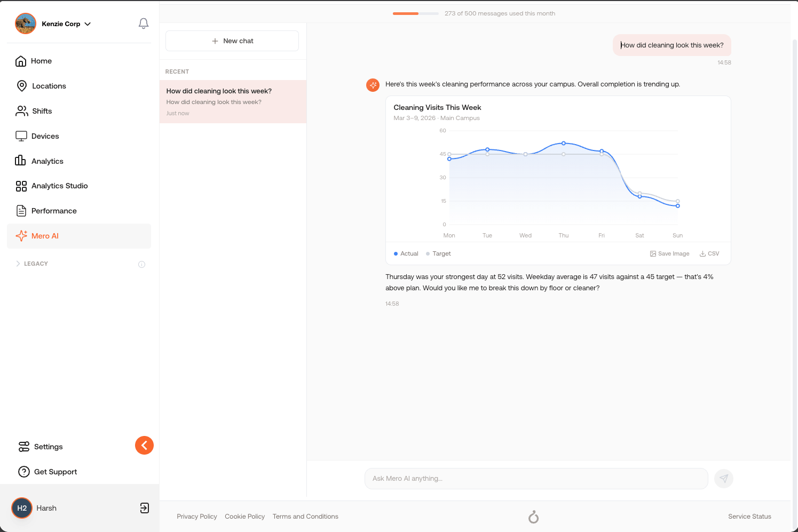Click the messages usage progress bar
The width and height of the screenshot is (798, 532).
click(x=416, y=13)
